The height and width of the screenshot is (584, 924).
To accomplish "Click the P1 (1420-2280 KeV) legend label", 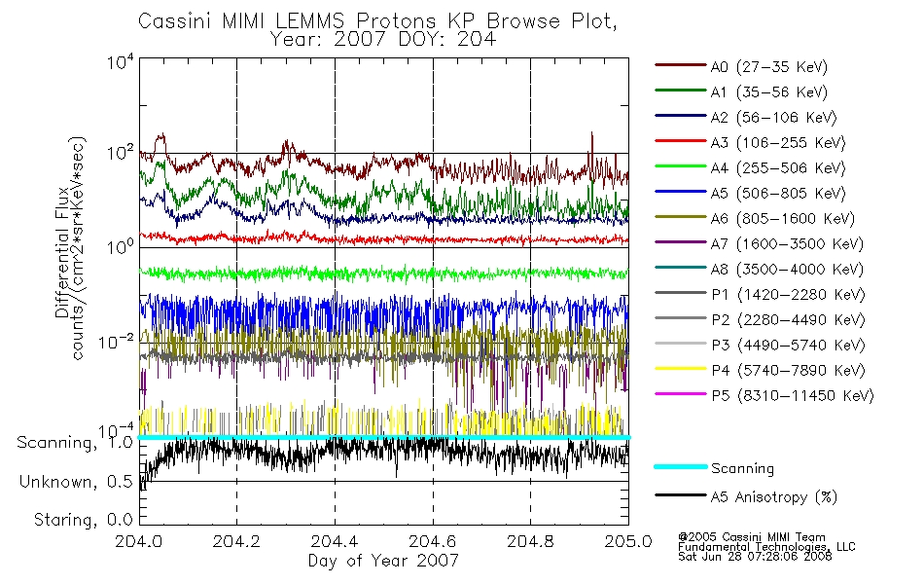I will click(x=788, y=295).
